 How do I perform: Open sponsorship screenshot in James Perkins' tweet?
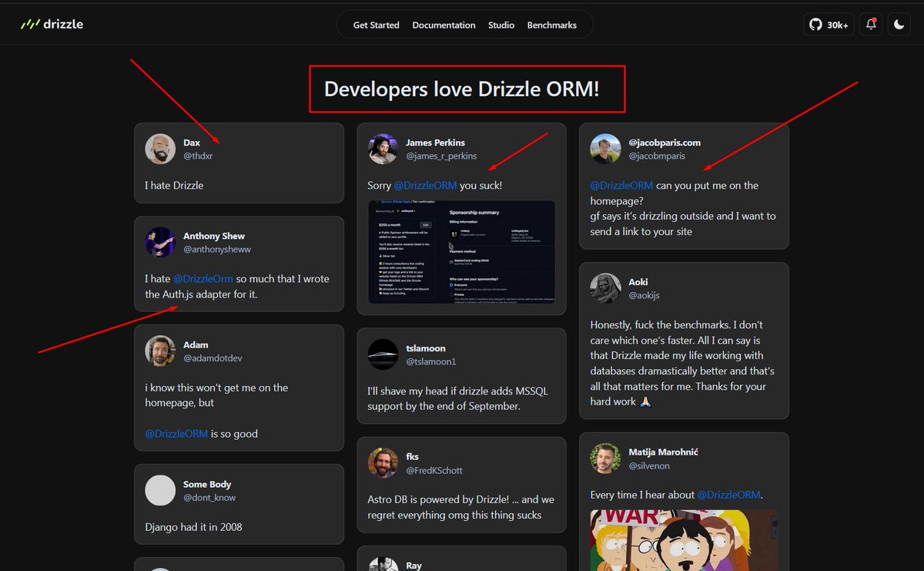(461, 252)
